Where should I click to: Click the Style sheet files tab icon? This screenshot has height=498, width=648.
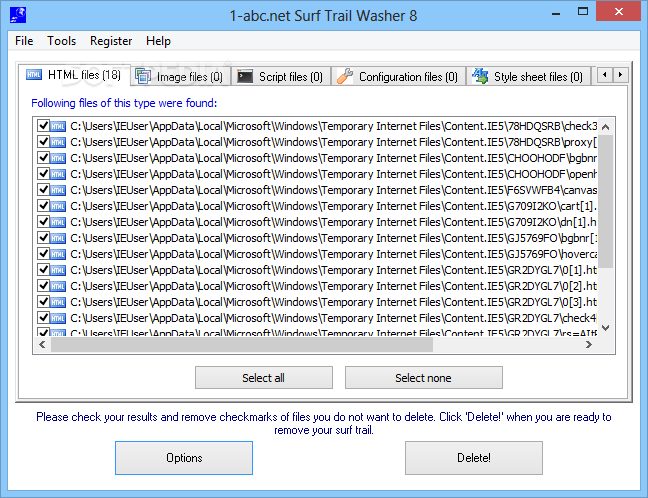[480, 76]
